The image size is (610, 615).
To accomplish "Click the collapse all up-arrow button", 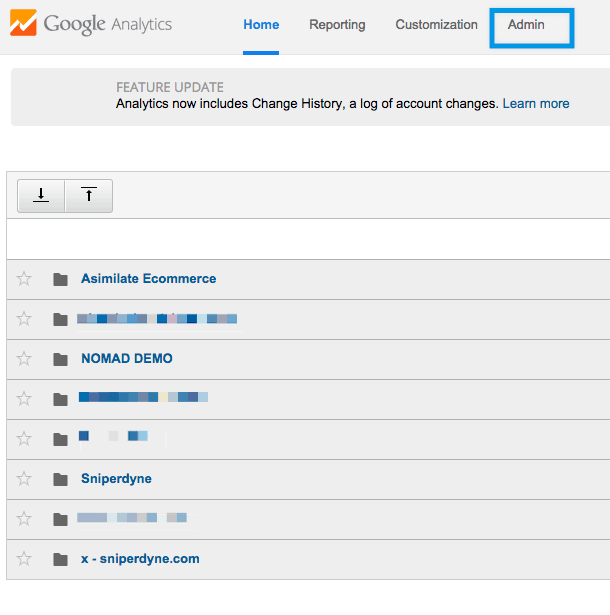I will [89, 195].
